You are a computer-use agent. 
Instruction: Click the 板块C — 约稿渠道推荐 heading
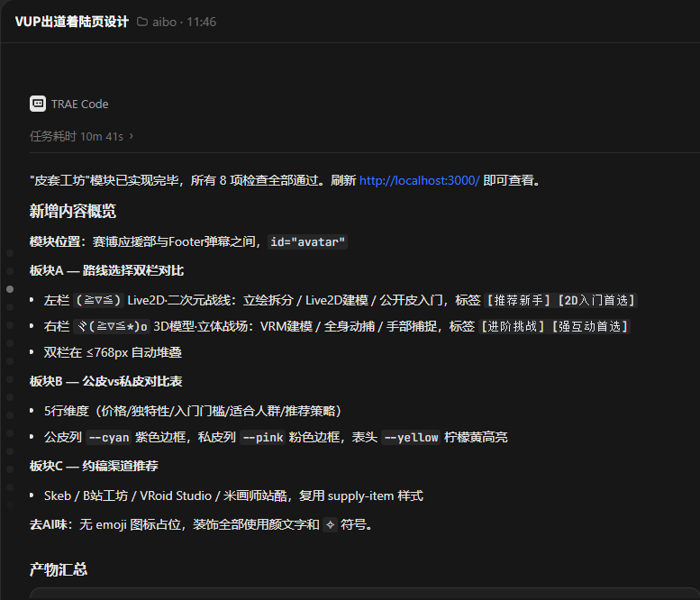pyautogui.click(x=94, y=466)
